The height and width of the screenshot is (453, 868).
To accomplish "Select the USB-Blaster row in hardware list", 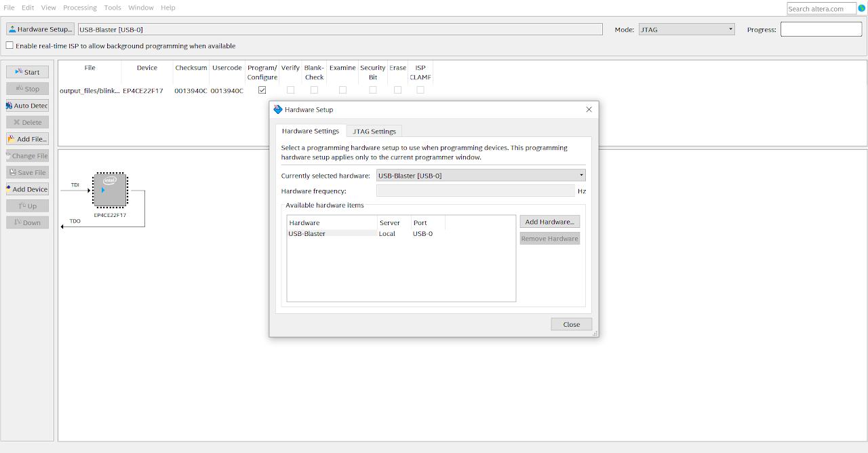I will click(x=332, y=234).
